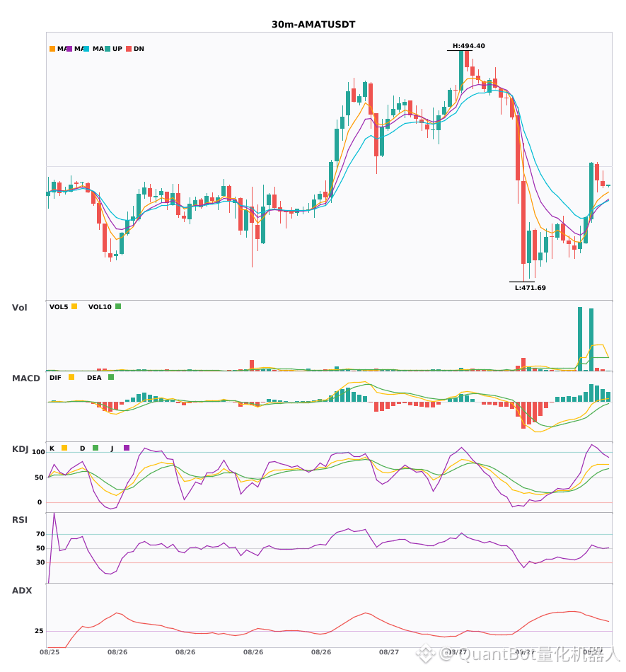The width and height of the screenshot is (626, 672).
Task: Click the KDJ panel label
Action: point(20,449)
